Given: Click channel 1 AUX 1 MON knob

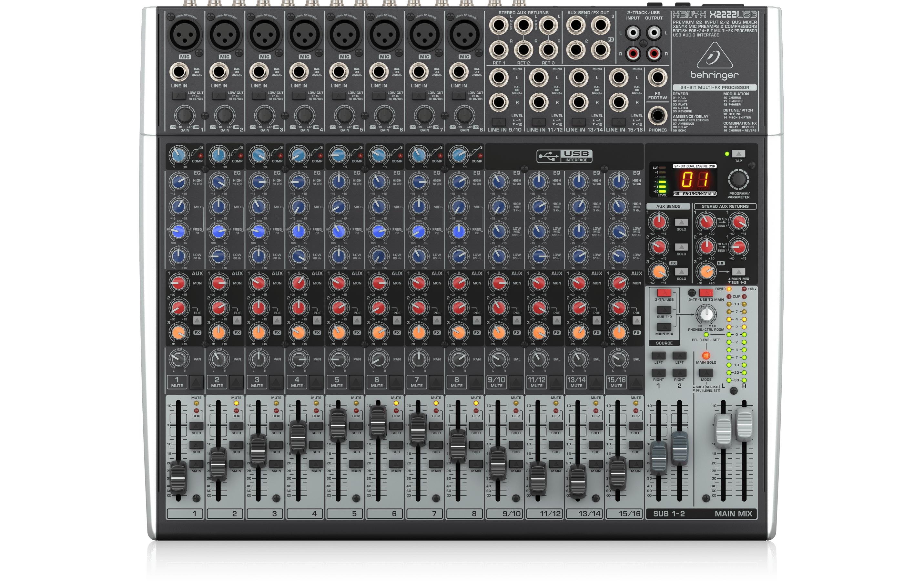Looking at the screenshot, I should 179,283.
